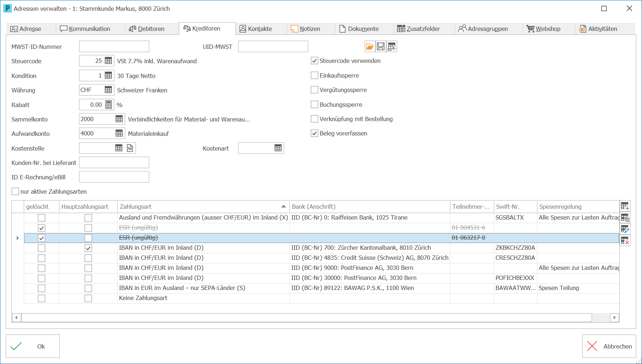Image resolution: width=642 pixels, height=364 pixels.
Task: Toggle Beleg vorerfassen checkbox
Action: [314, 133]
